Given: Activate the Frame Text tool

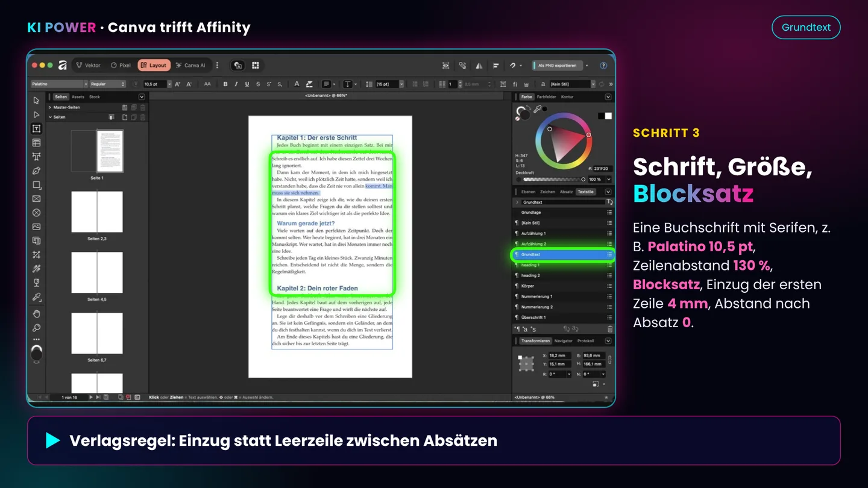Looking at the screenshot, I should click(36, 128).
